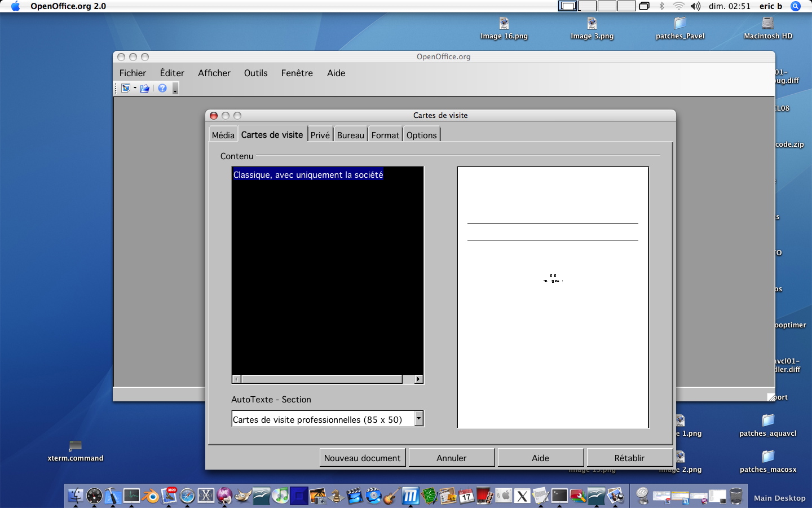The height and width of the screenshot is (508, 812).
Task: Click the business card preview pane
Action: [x=553, y=297]
